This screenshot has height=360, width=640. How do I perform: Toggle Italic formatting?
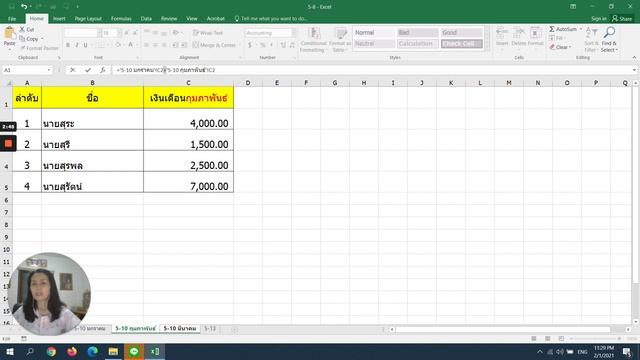[x=76, y=45]
